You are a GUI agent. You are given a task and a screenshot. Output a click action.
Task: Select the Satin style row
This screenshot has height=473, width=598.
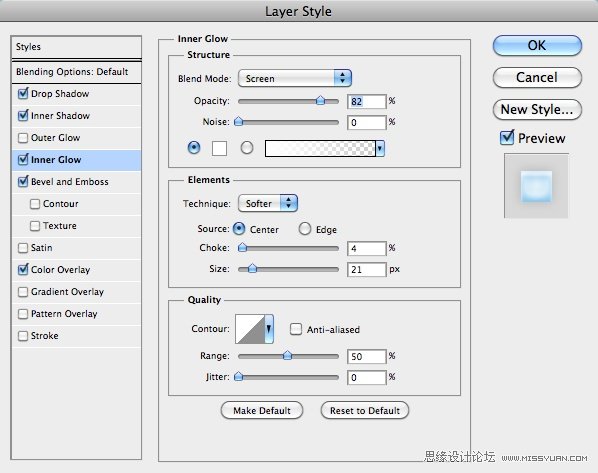pos(77,248)
